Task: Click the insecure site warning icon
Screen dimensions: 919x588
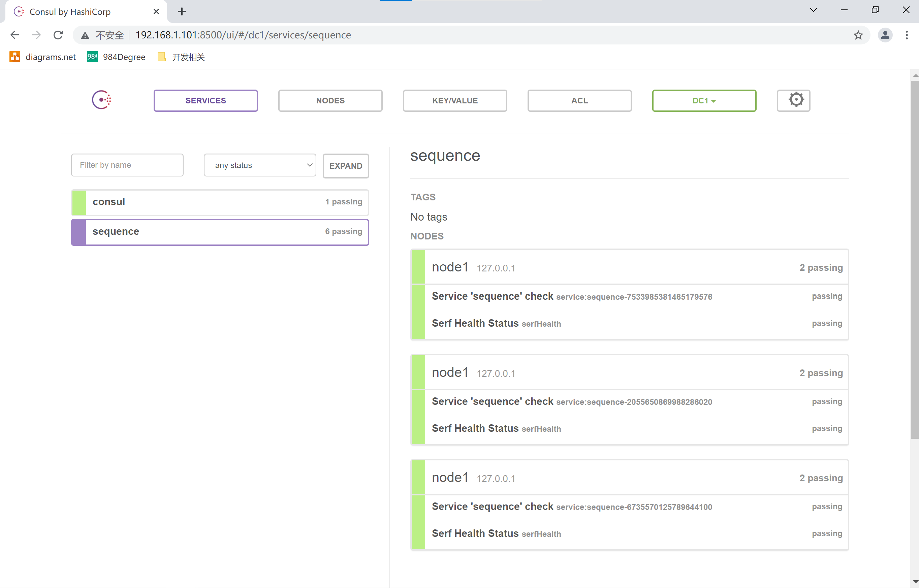Action: click(x=85, y=35)
